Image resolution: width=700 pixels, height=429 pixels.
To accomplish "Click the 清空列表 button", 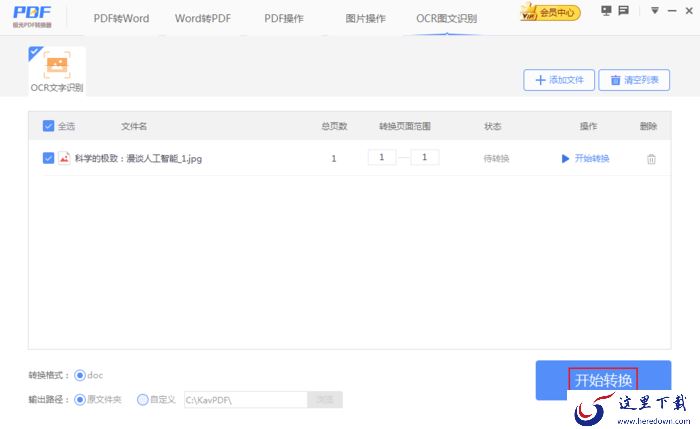I will point(634,80).
